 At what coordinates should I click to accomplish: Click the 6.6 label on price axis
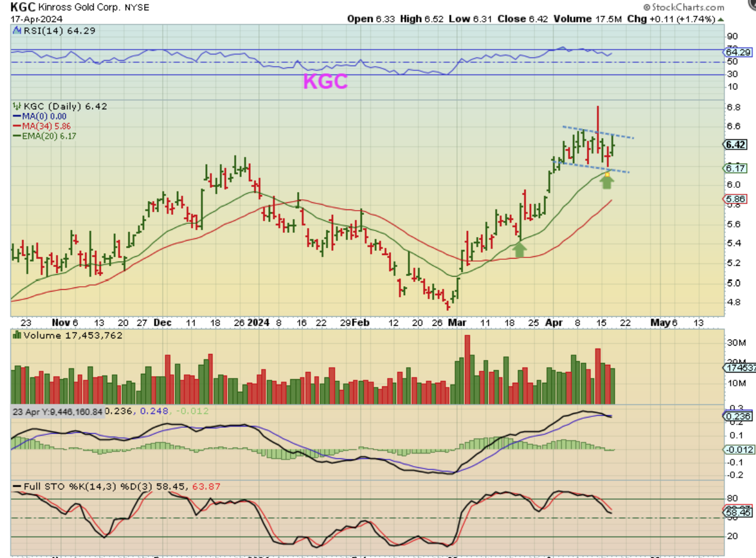[735, 126]
